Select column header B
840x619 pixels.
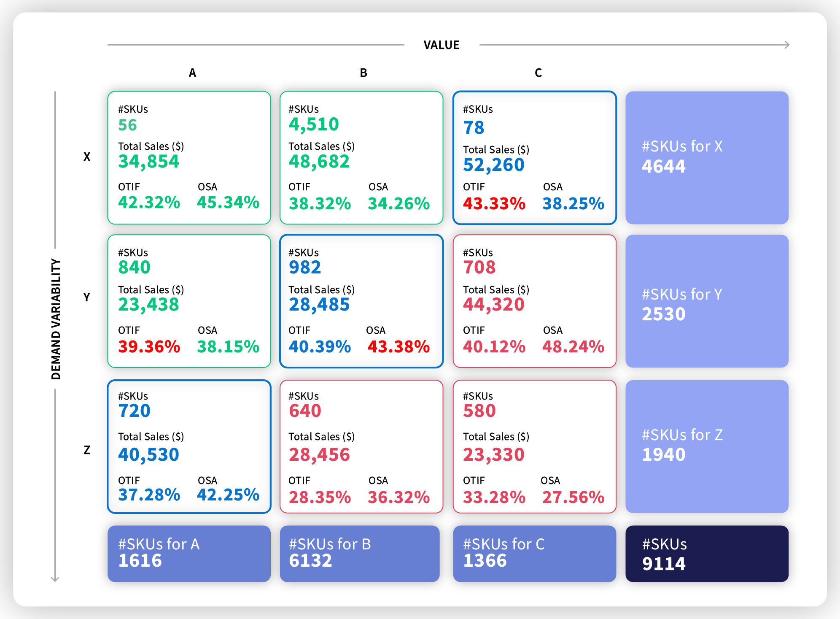click(363, 73)
